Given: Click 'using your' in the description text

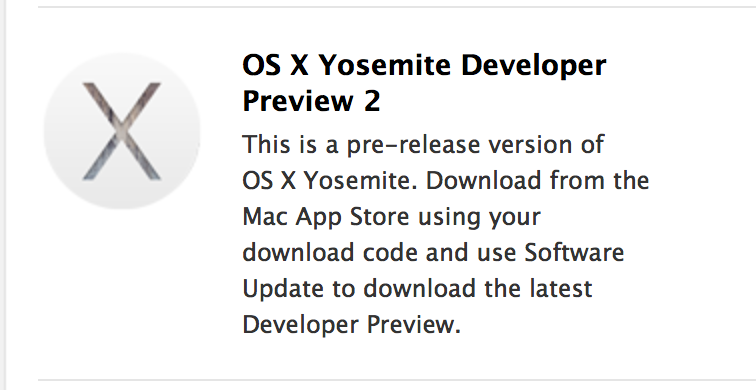Looking at the screenshot, I should tap(479, 219).
